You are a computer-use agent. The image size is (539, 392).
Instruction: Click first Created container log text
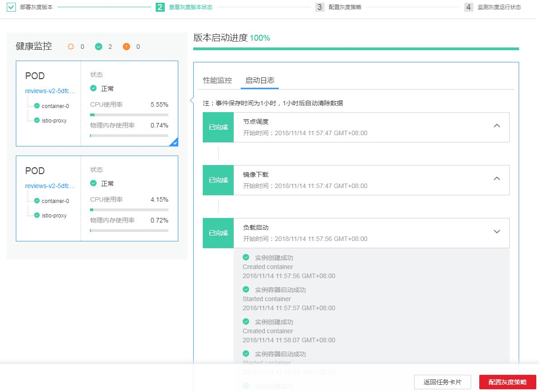268,267
